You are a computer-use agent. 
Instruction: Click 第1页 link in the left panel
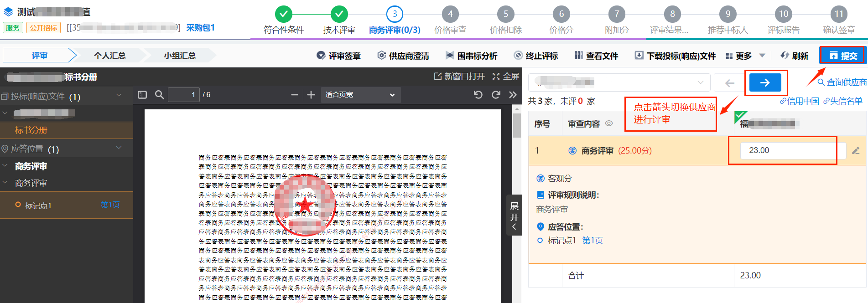tap(110, 205)
